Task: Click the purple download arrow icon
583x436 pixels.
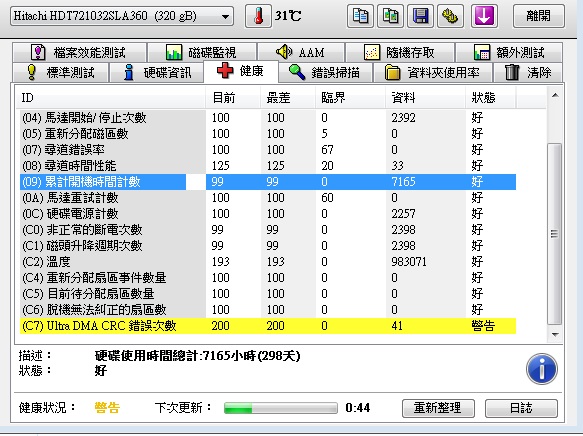Action: click(484, 16)
